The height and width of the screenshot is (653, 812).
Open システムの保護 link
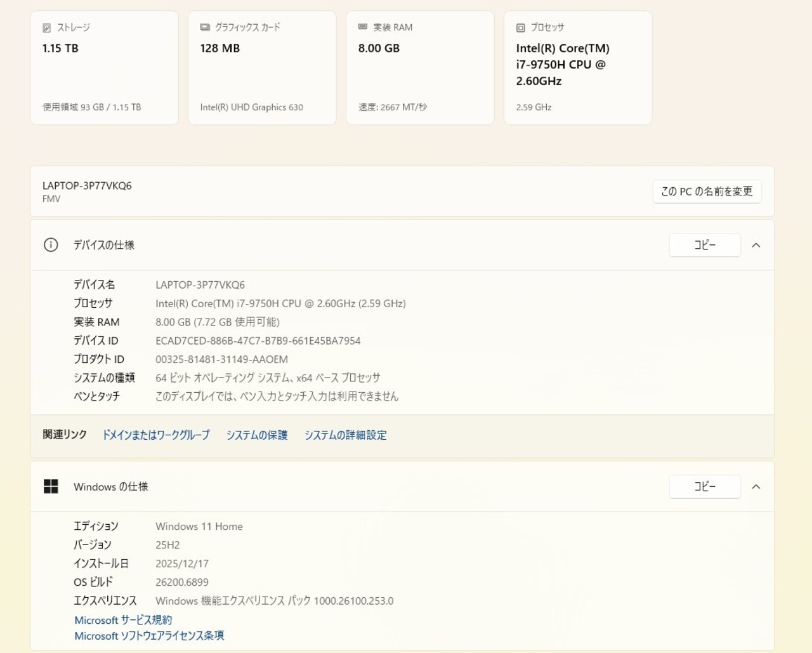[x=257, y=435]
